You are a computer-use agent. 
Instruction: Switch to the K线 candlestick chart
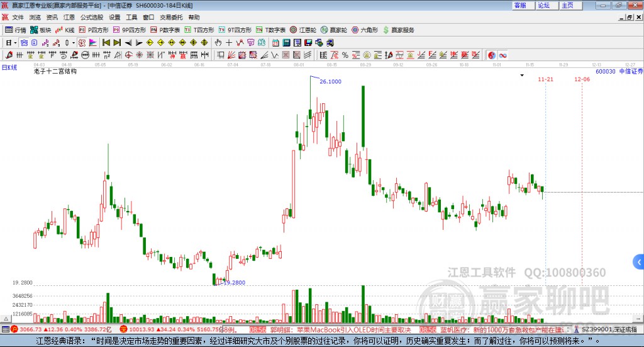point(65,30)
